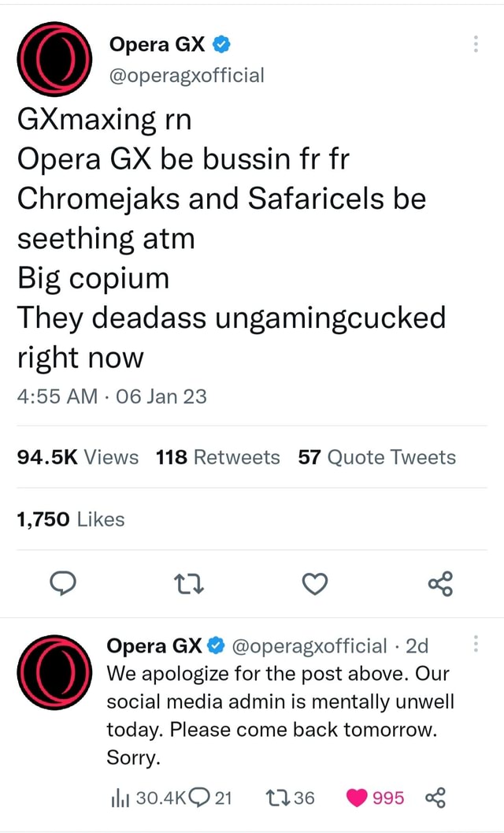
Task: Retweet the post using the retweet arrows icon
Action: 188,583
